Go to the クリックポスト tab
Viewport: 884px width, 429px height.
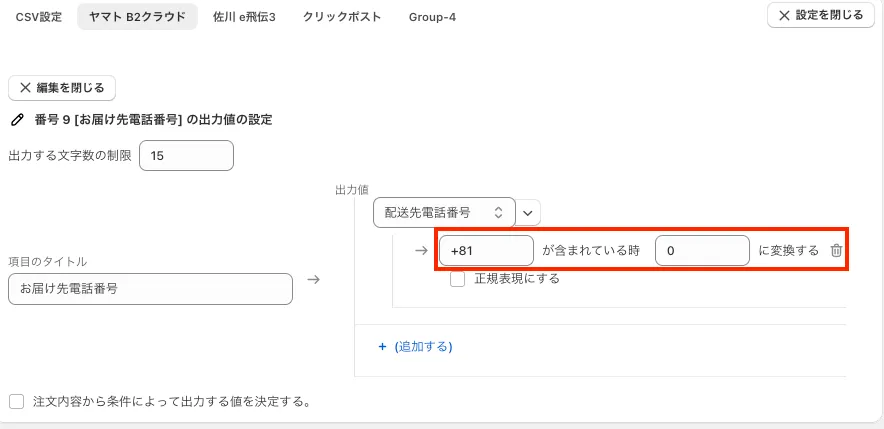tap(341, 17)
